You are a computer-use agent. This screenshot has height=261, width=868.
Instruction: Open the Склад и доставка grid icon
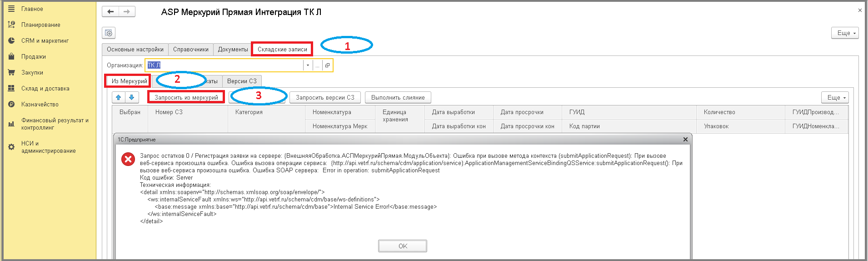point(11,88)
